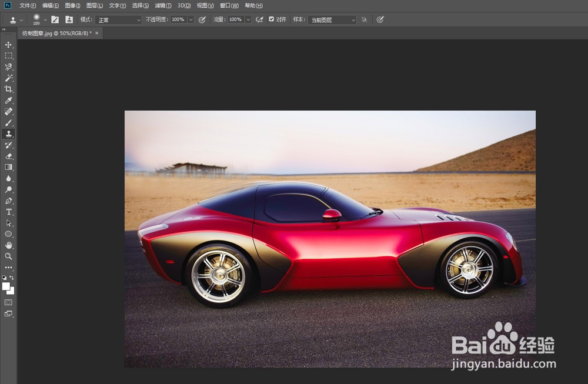Enable airbrush build-up effects
Image resolution: width=588 pixels, height=384 pixels.
point(259,20)
